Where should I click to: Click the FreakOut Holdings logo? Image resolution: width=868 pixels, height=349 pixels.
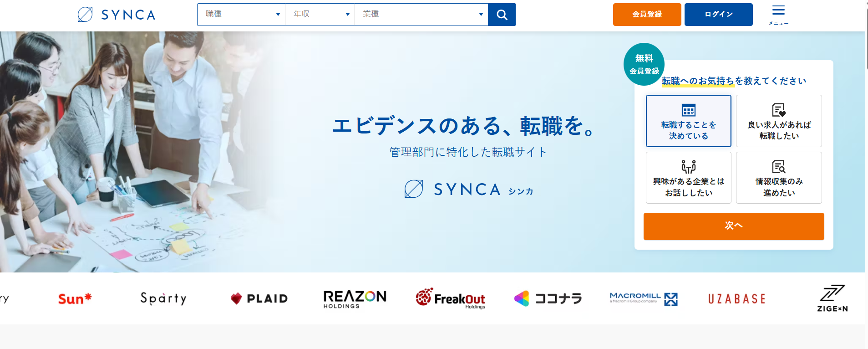coord(450,298)
